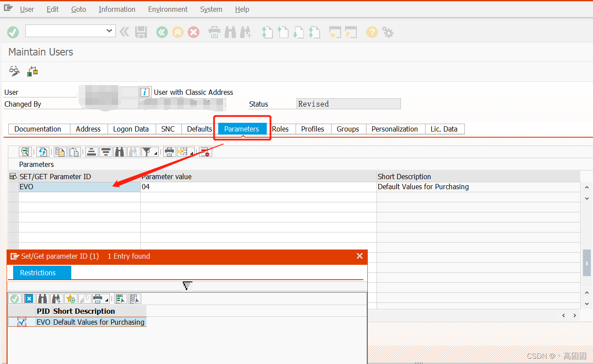Screen dimensions: 593x364
Task: Open the Goto menu
Action: click(x=78, y=9)
